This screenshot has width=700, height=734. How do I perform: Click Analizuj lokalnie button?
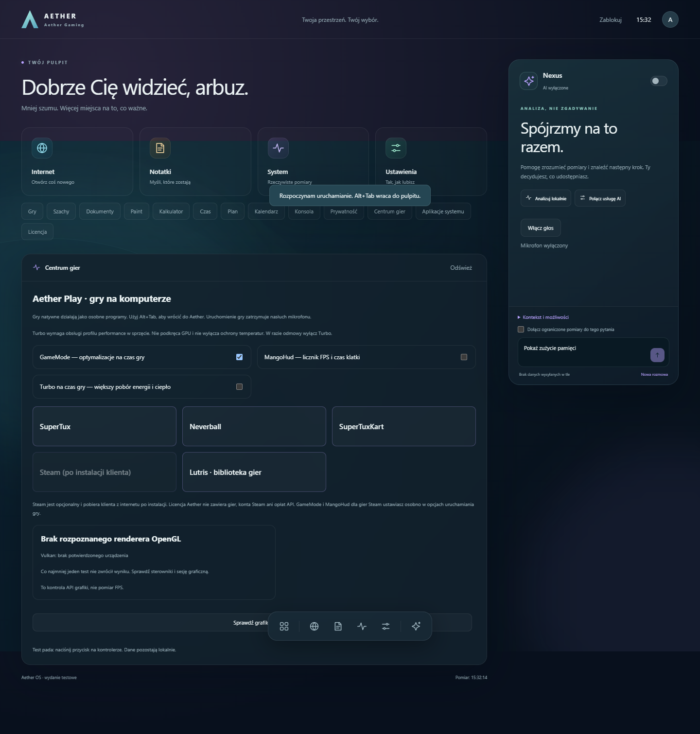[546, 198]
